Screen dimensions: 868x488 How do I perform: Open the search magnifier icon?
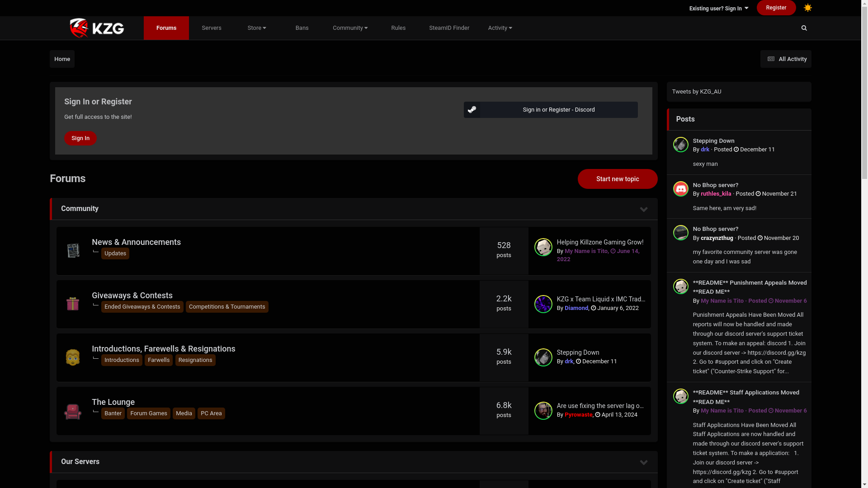[804, 28]
